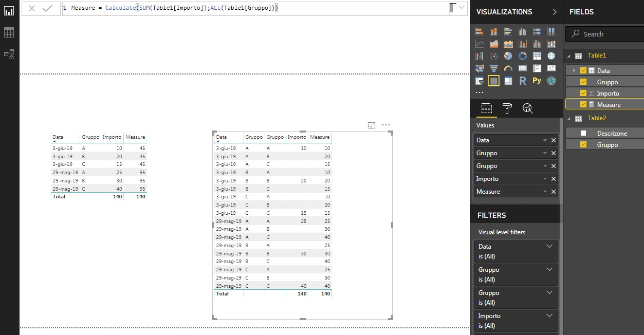Pick the scatter chart visual
The image size is (644, 335).
coord(494,56)
